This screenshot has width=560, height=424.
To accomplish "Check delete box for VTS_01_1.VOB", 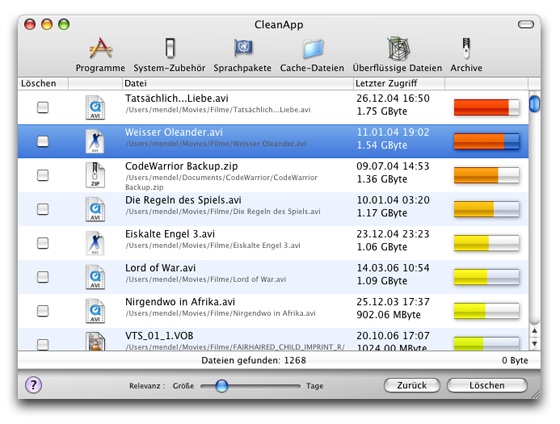I will (43, 344).
